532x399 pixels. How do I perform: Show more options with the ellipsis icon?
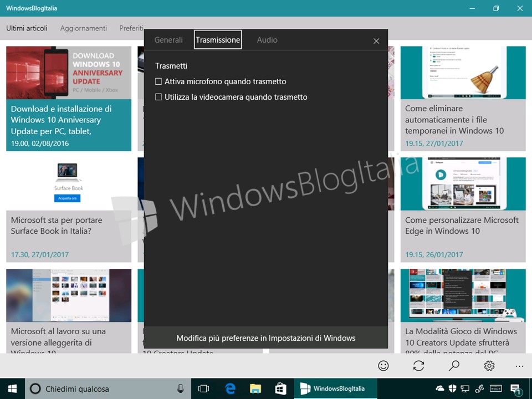pos(519,366)
